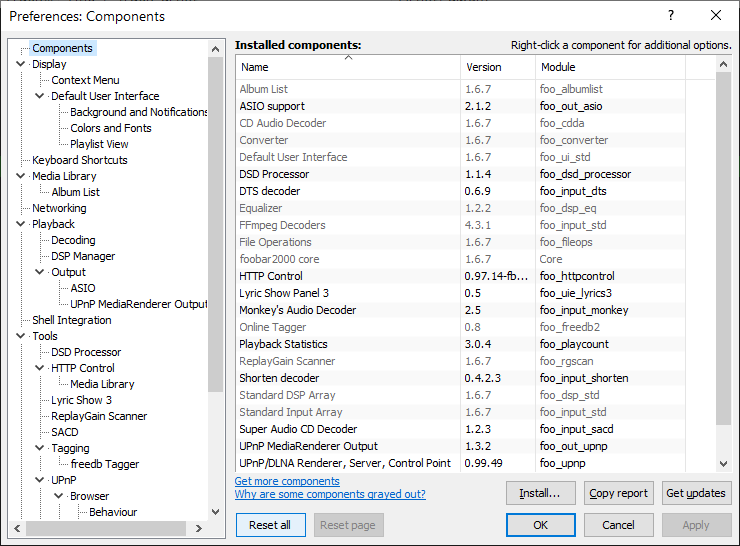This screenshot has height=546, width=740.
Task: Collapse the Tools tree node
Action: click(x=20, y=336)
